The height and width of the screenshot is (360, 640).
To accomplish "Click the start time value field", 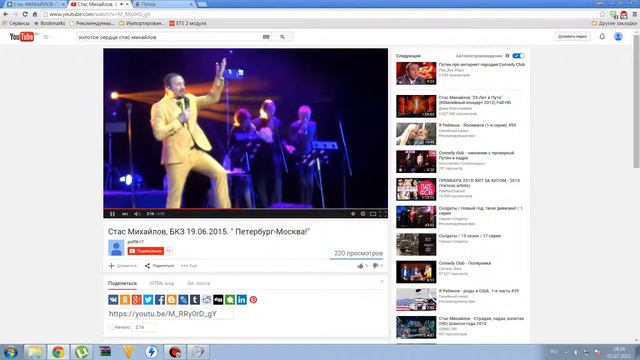I will (x=143, y=327).
